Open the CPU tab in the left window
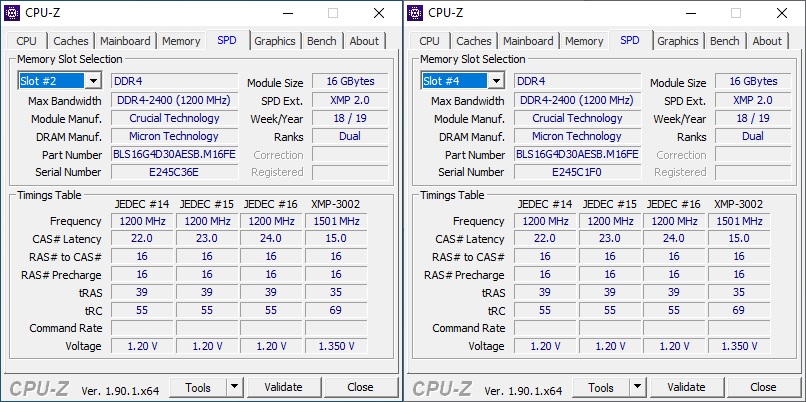 click(x=26, y=41)
